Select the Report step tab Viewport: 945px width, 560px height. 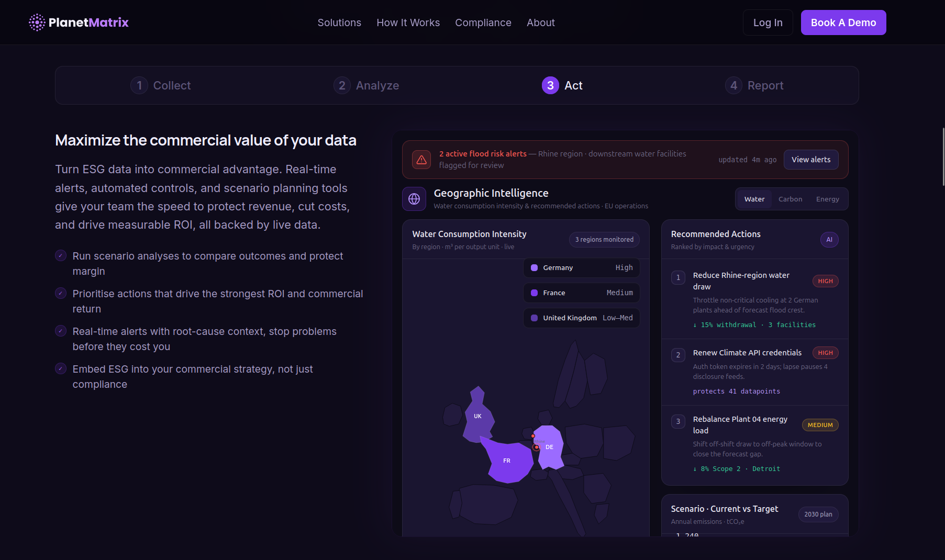[x=754, y=85]
